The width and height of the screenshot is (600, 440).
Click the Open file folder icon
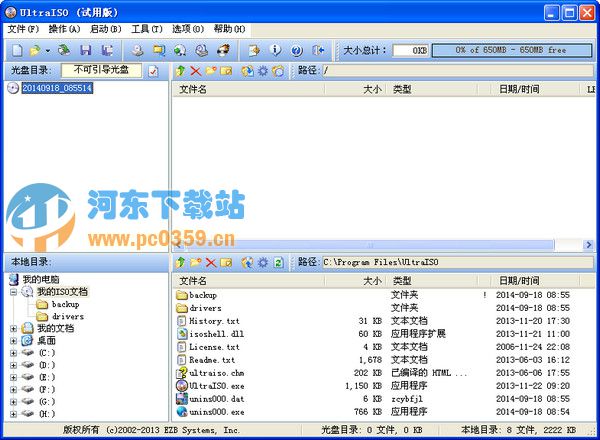click(x=35, y=50)
